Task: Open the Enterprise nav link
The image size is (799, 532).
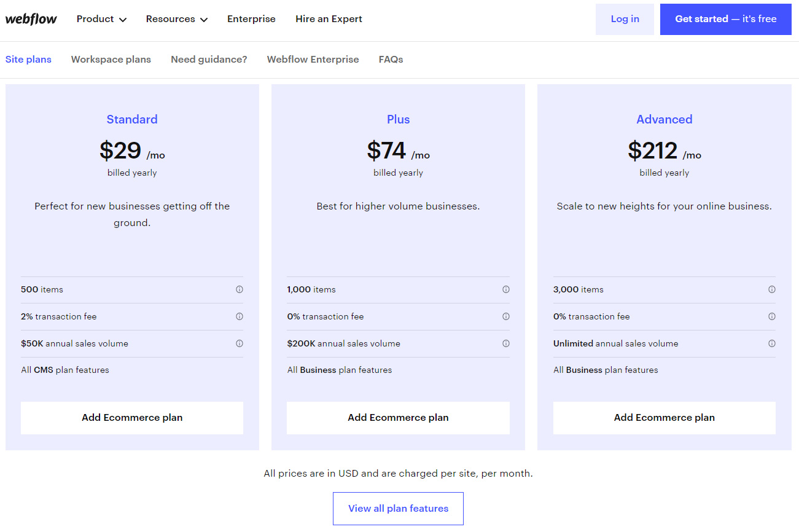Action: (251, 19)
